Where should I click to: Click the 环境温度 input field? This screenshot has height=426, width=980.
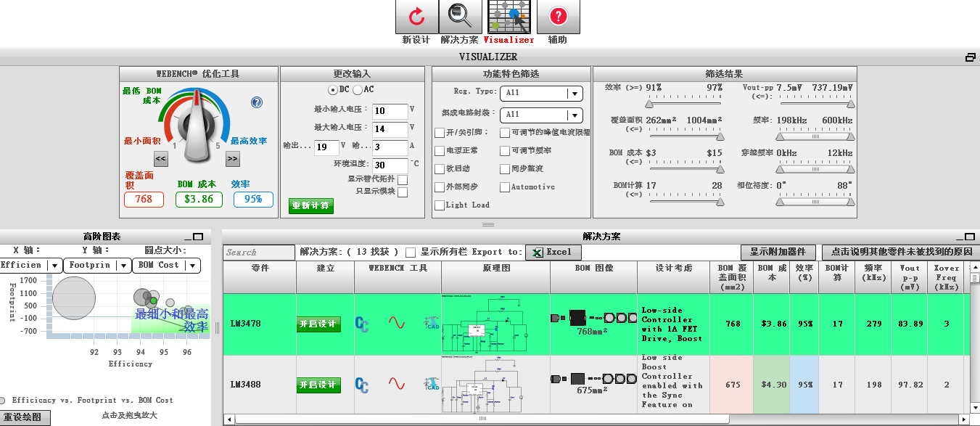tap(390, 165)
